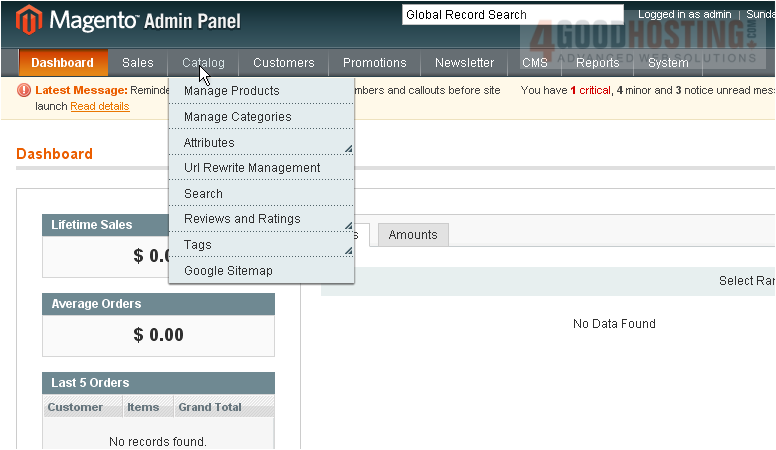Follow the Read details link
The width and height of the screenshot is (776, 450).
click(100, 106)
